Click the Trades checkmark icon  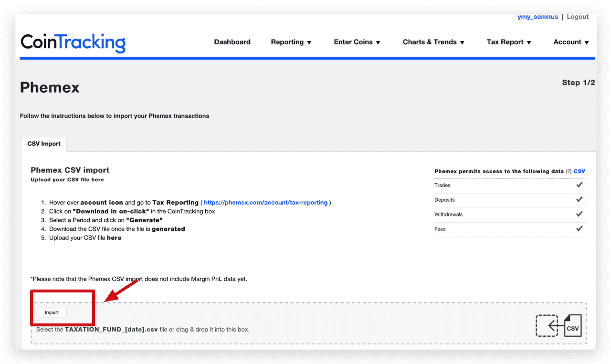pos(579,185)
